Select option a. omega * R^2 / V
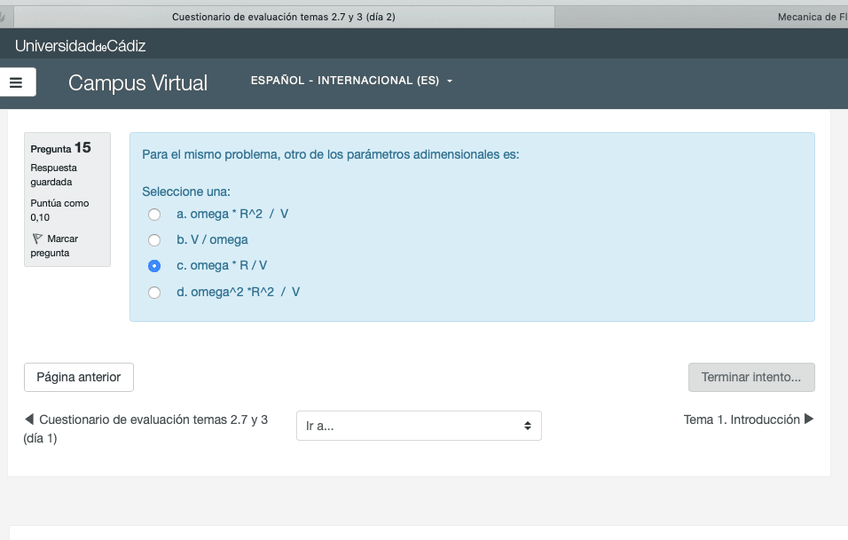This screenshot has height=540, width=848. coord(154,214)
